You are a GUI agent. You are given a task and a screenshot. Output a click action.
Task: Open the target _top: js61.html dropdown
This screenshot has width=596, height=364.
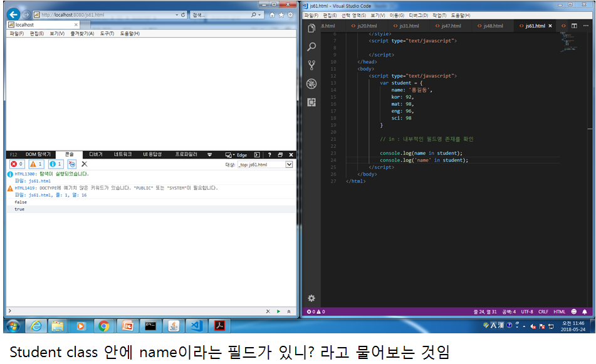point(265,165)
